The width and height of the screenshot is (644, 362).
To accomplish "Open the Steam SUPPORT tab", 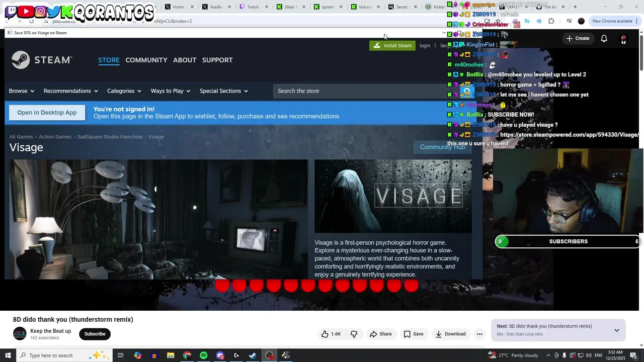I will (x=217, y=60).
